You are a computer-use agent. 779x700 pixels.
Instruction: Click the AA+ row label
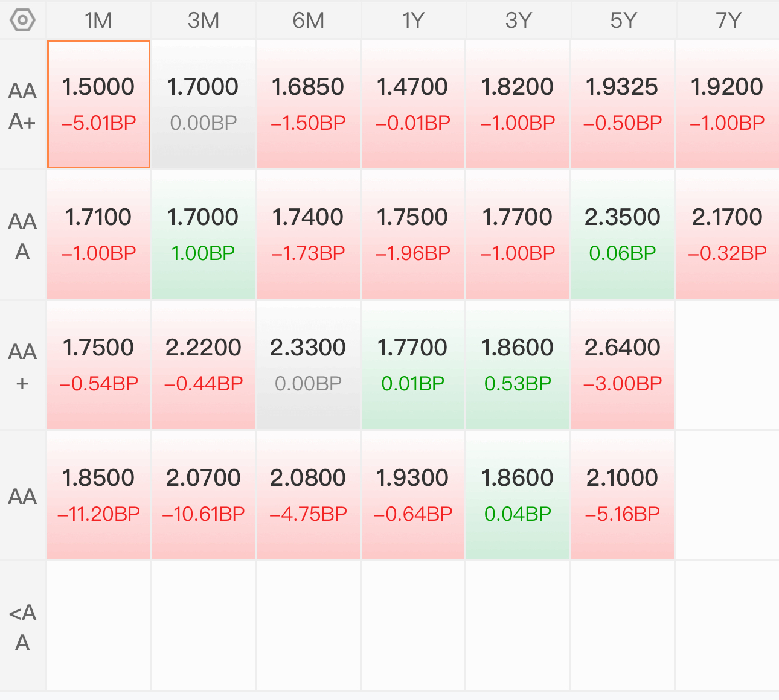pyautogui.click(x=23, y=366)
